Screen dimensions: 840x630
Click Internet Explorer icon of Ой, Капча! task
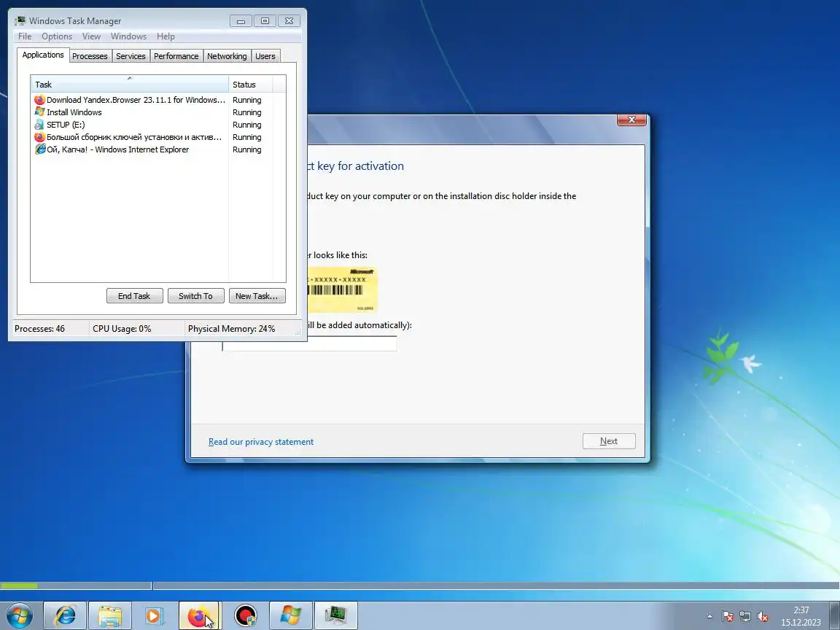click(39, 149)
